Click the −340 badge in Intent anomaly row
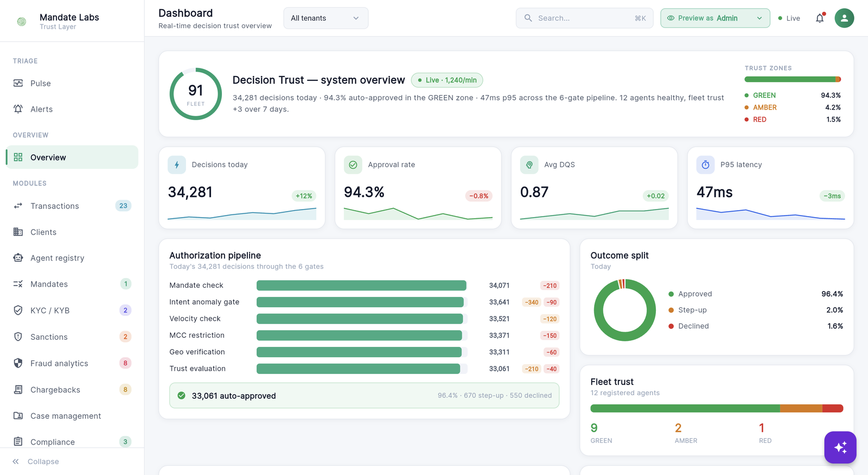This screenshot has height=475, width=868. click(532, 302)
